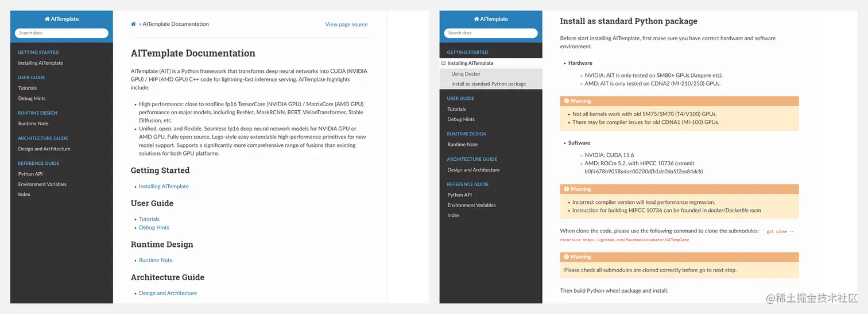Click AITemplate home logo in right sidebar
The height and width of the screenshot is (314, 868).
click(491, 19)
